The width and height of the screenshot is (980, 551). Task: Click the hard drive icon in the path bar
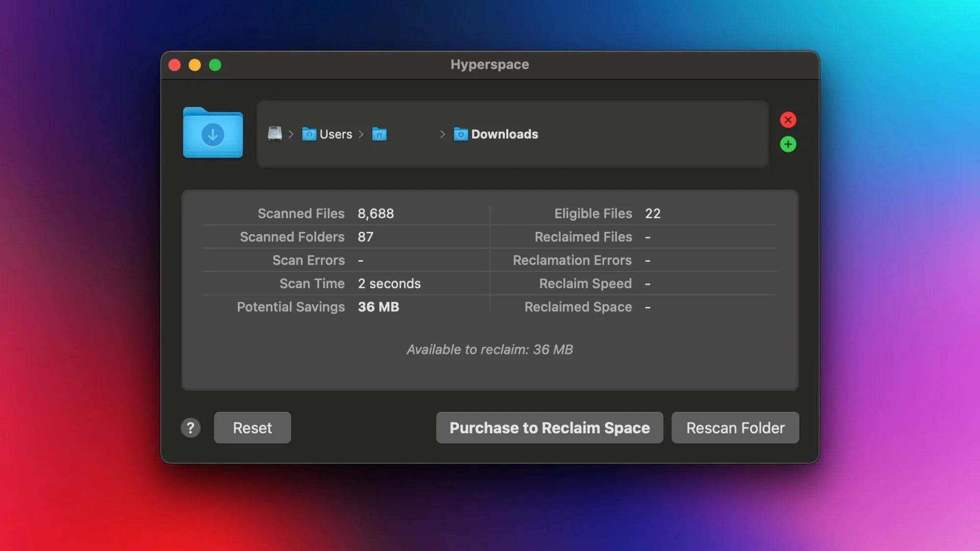274,134
